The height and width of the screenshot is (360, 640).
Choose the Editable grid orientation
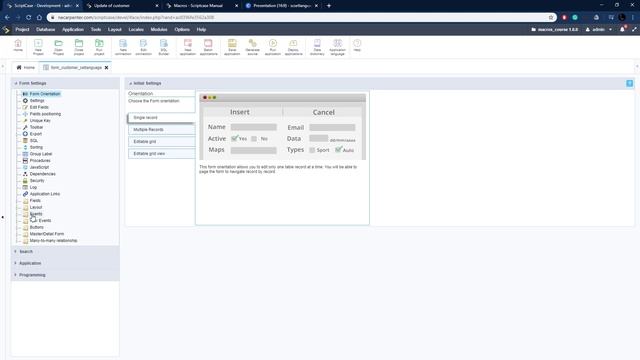tap(162, 142)
